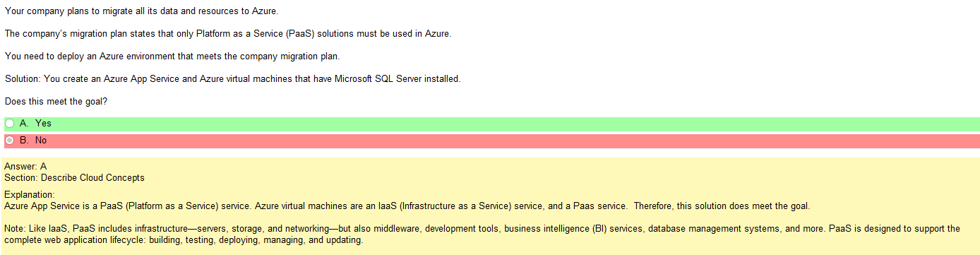Screen dimensions: 980x255
Task: Click the "Explanation:" heading
Action: click(x=29, y=195)
